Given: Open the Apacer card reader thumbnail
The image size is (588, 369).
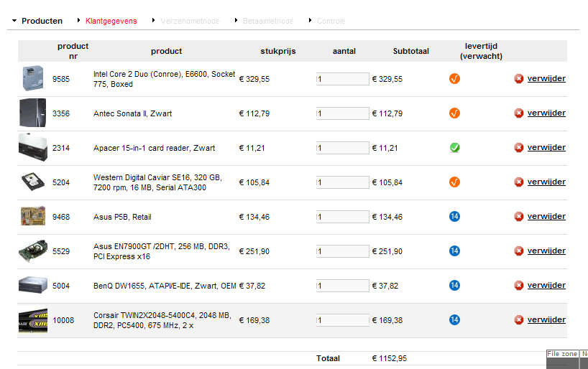Looking at the screenshot, I should tap(33, 147).
